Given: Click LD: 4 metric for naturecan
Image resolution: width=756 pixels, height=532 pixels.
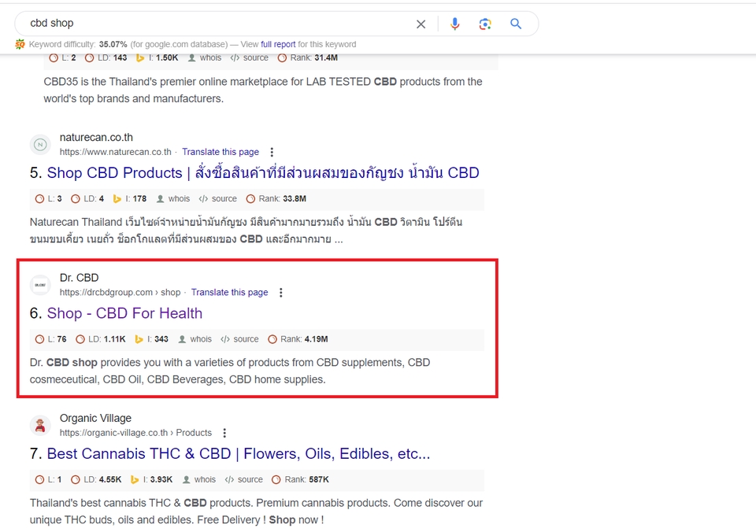Looking at the screenshot, I should pyautogui.click(x=87, y=198).
